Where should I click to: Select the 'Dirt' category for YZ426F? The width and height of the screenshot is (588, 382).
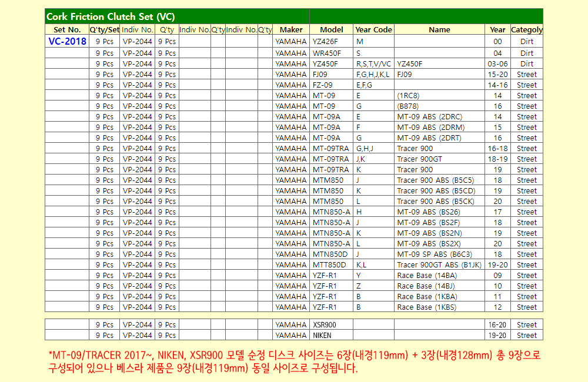tap(527, 41)
